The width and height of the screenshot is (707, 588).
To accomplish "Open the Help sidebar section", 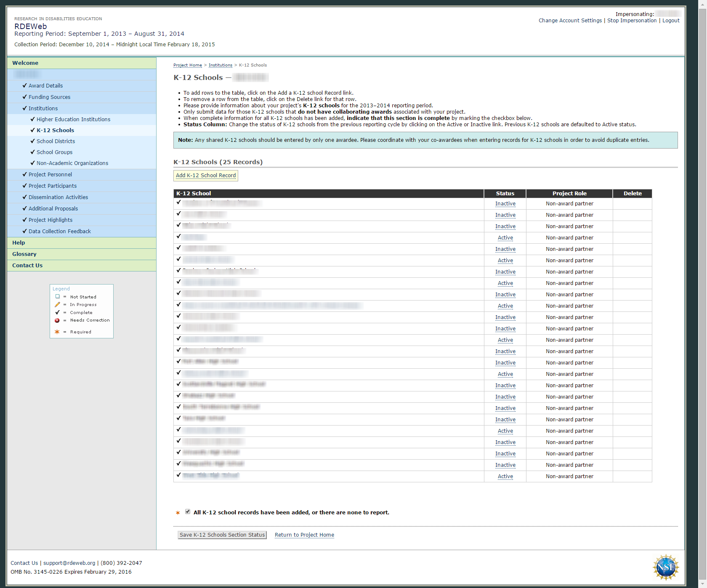I will coord(19,242).
